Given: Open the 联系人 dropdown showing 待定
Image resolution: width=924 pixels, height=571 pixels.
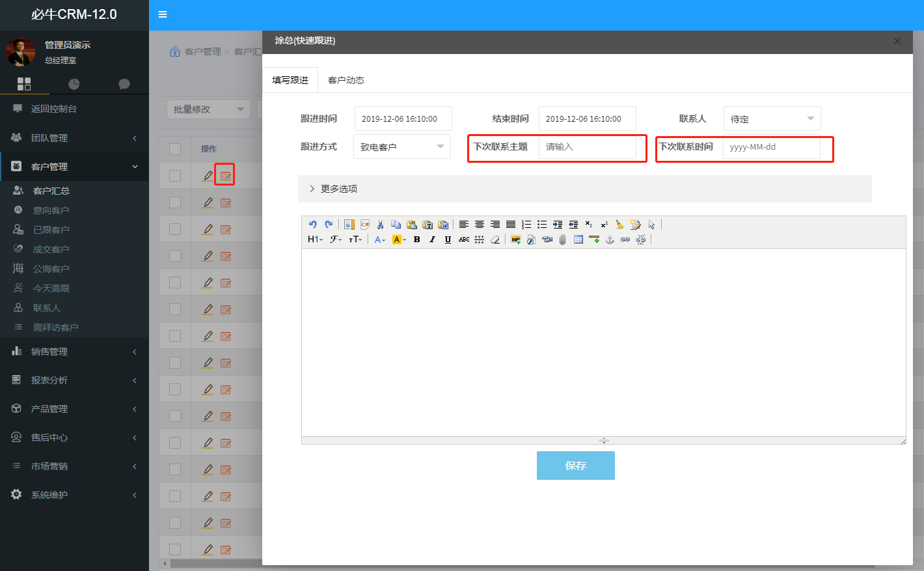Looking at the screenshot, I should (x=772, y=118).
